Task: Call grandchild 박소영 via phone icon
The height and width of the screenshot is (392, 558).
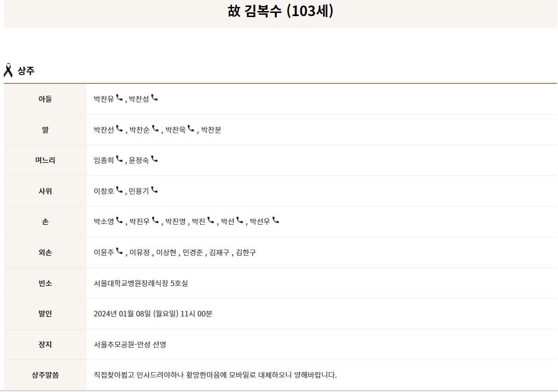Action: click(x=119, y=221)
